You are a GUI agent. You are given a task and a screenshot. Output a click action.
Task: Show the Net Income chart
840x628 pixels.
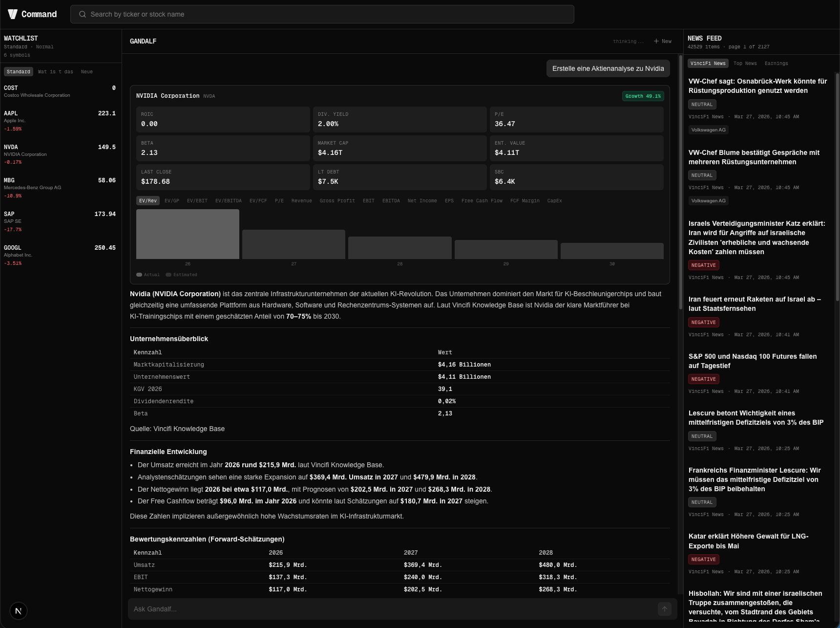(x=422, y=201)
